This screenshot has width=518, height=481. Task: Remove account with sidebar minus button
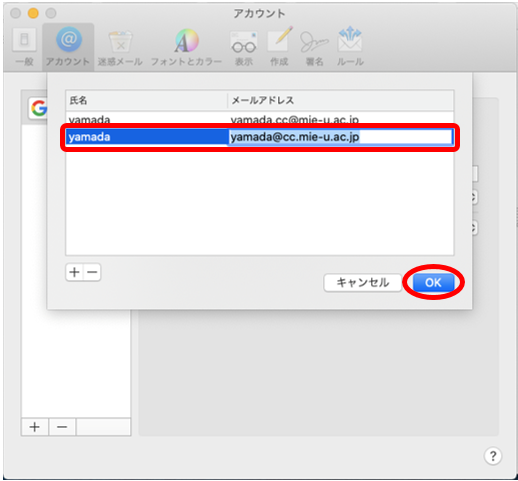click(62, 427)
